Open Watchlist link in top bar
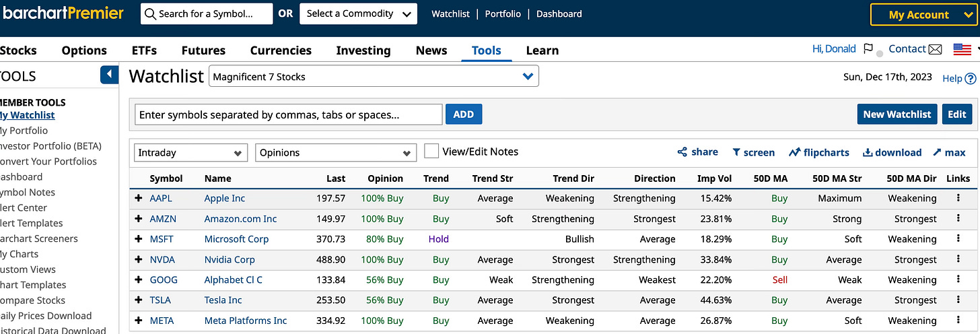The width and height of the screenshot is (980, 334). click(x=450, y=13)
